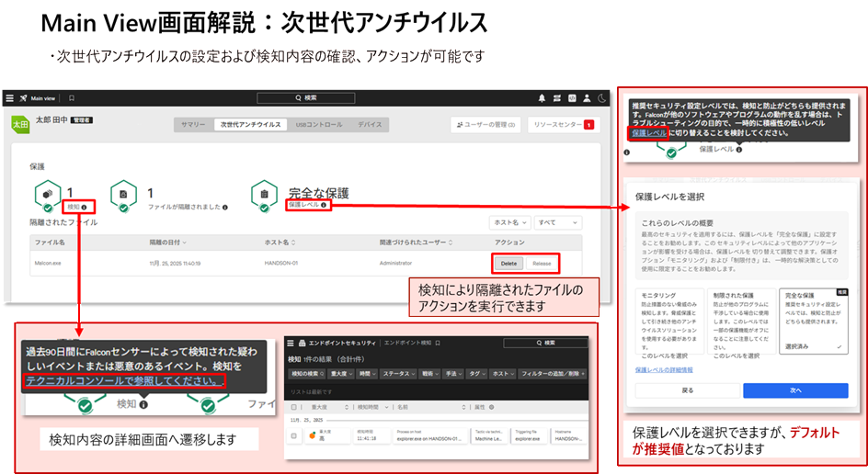868x474 pixels.
Task: Open the user account icon
Action: pos(586,97)
